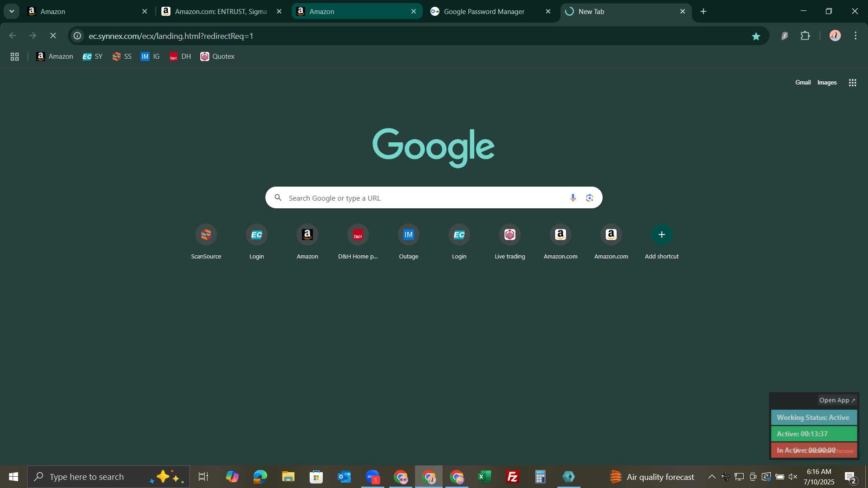This screenshot has height=488, width=868.
Task: Click Open App in tracker widget
Action: tap(837, 400)
